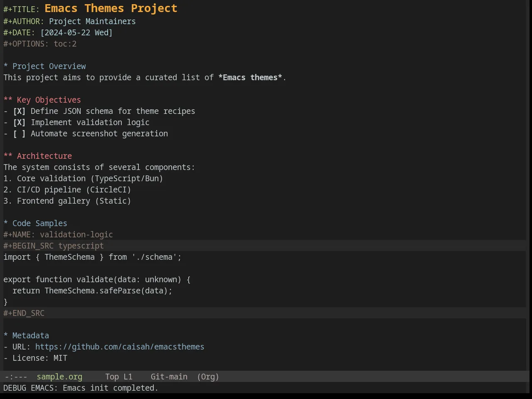Open the github.com/caisah/emacsthemes link
The height and width of the screenshot is (399, 532).
(120, 347)
